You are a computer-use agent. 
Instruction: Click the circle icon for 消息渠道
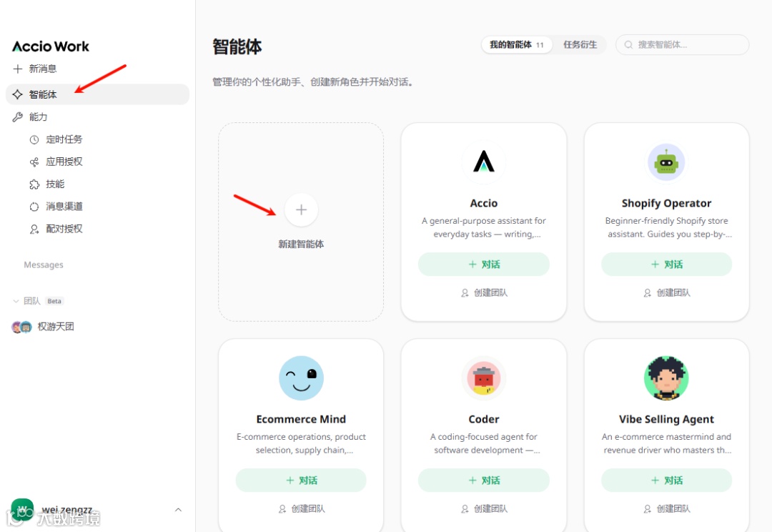coord(34,207)
